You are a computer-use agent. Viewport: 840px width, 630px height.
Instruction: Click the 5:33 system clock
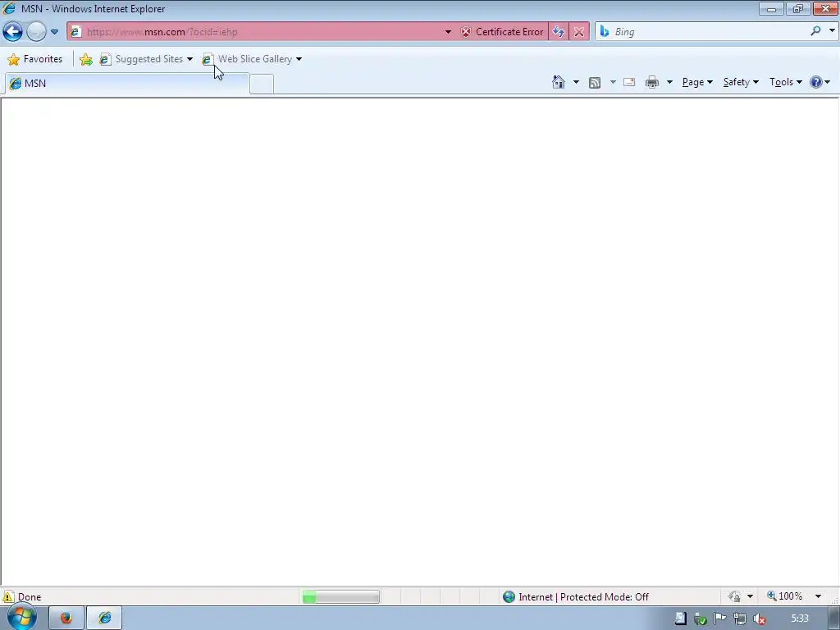(x=800, y=619)
